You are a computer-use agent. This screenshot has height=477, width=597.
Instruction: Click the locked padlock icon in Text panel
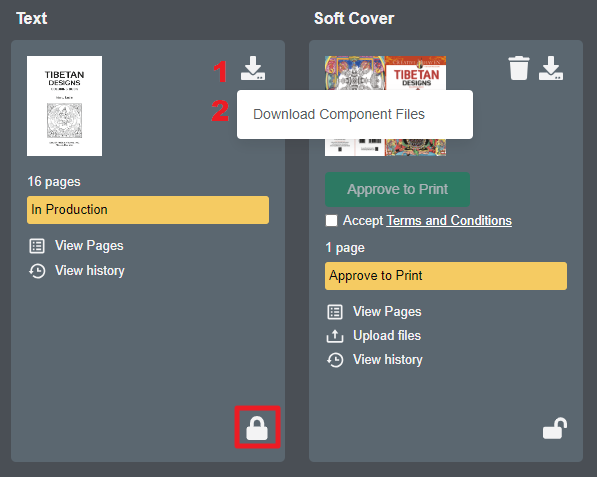(257, 428)
